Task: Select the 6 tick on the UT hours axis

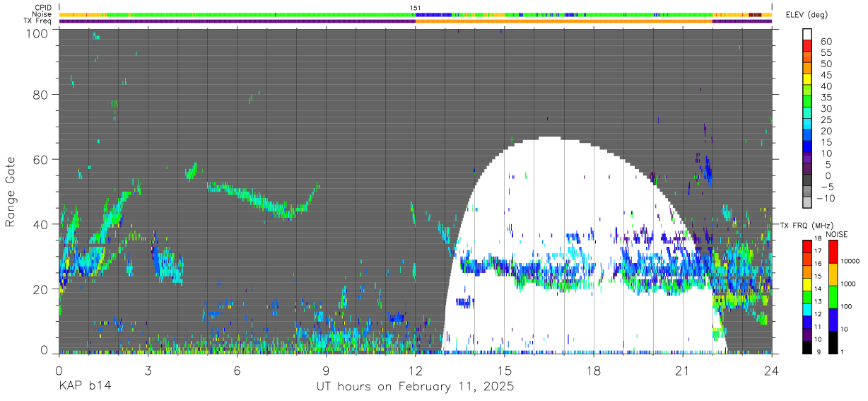Action: (x=237, y=370)
